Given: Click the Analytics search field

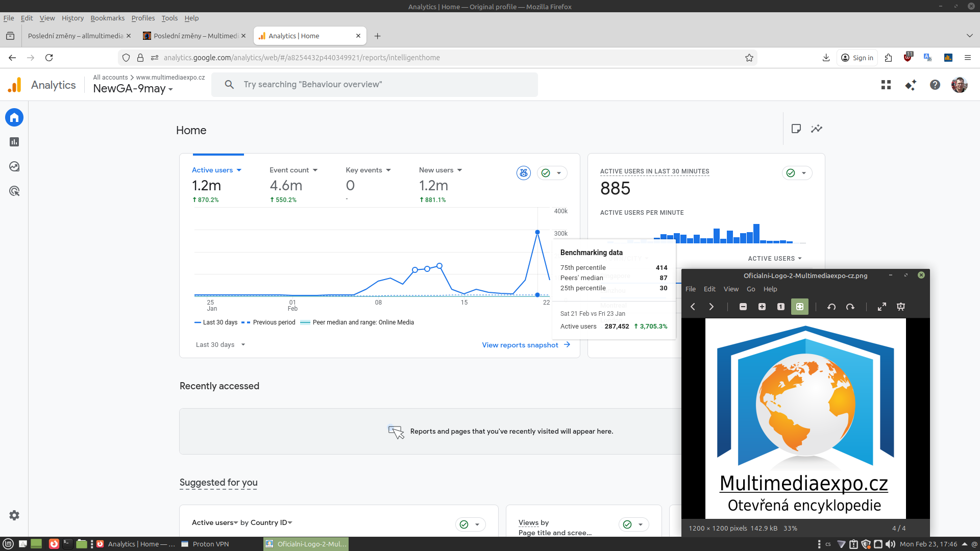Looking at the screenshot, I should click(375, 85).
